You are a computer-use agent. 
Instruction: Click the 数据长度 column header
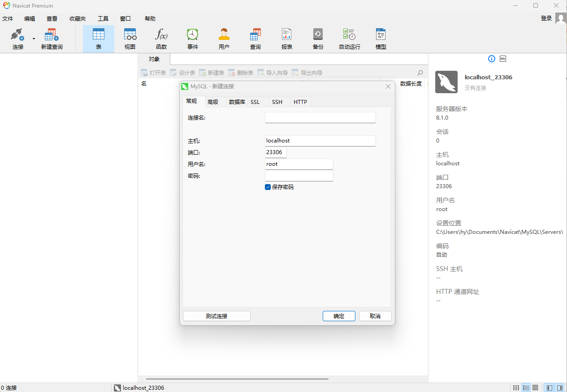click(411, 83)
